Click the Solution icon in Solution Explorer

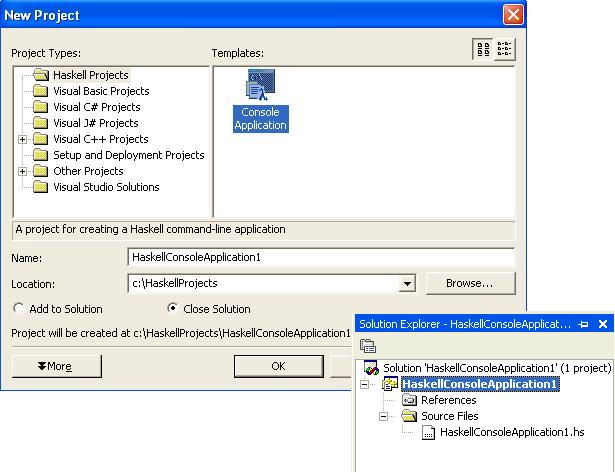(x=371, y=368)
